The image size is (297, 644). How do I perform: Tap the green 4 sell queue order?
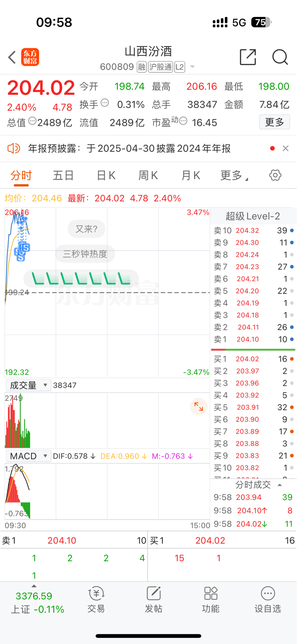point(142,558)
